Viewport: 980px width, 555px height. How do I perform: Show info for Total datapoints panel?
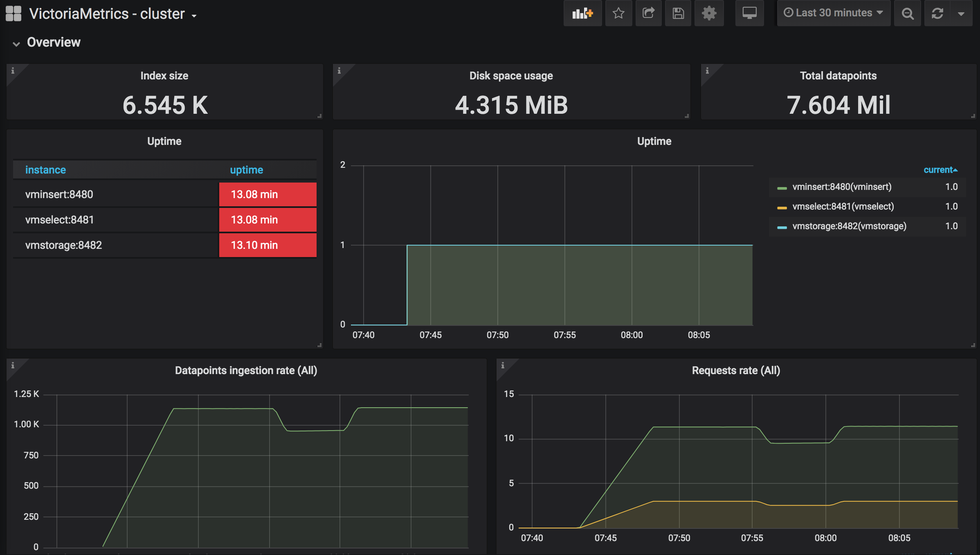click(x=707, y=70)
